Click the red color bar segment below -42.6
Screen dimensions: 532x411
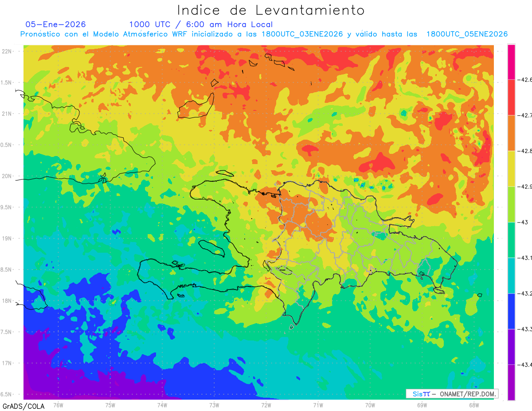511,98
